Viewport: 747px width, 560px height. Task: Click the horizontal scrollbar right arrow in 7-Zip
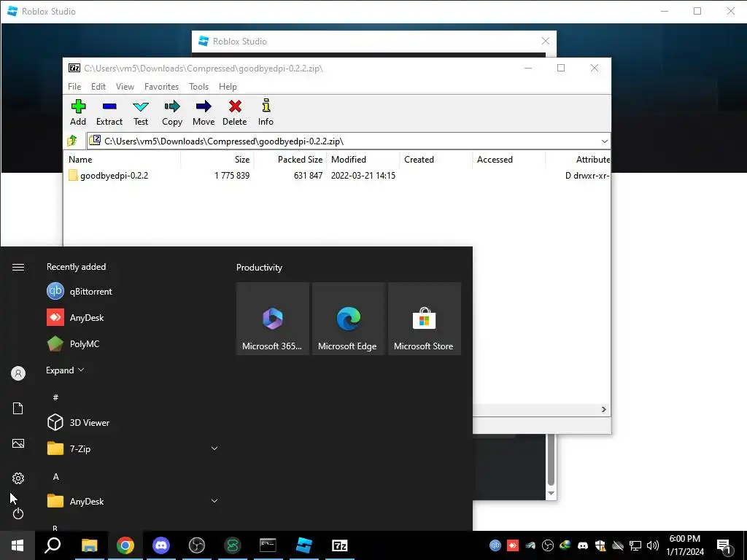[x=603, y=410]
